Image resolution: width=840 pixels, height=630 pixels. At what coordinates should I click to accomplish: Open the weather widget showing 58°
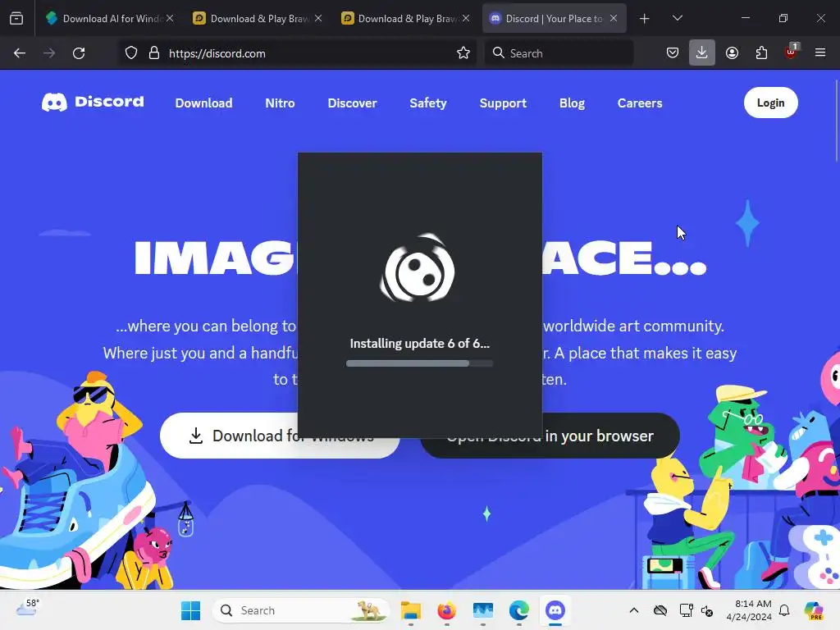click(27, 608)
